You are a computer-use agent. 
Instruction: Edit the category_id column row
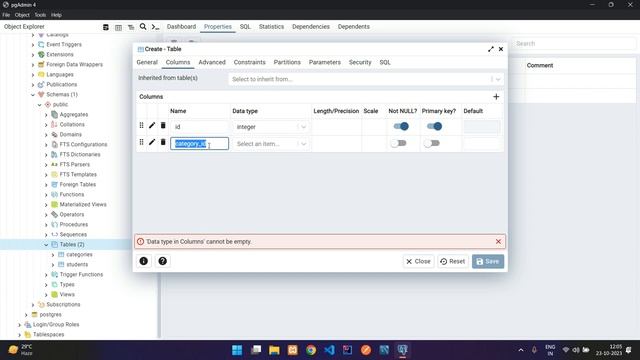[152, 142]
